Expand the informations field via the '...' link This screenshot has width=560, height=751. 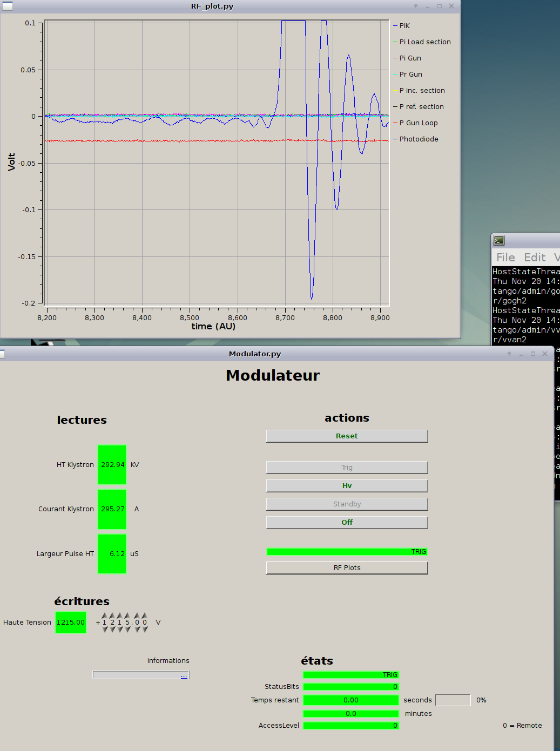coord(184,675)
